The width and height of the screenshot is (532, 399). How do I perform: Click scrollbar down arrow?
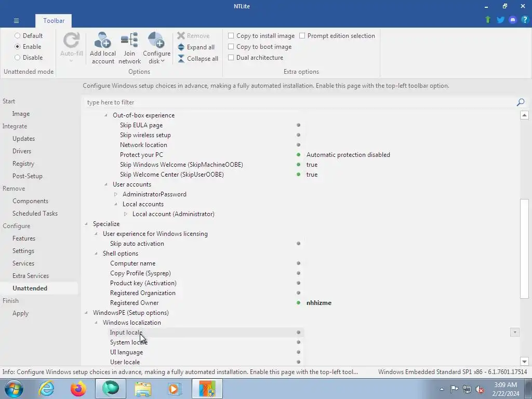coord(524,362)
